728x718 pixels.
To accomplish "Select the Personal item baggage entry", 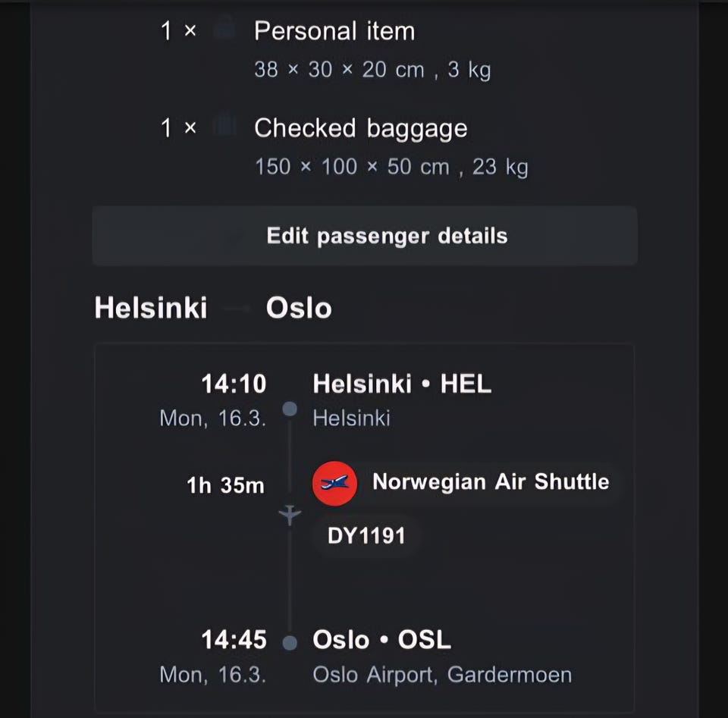I will (x=334, y=31).
